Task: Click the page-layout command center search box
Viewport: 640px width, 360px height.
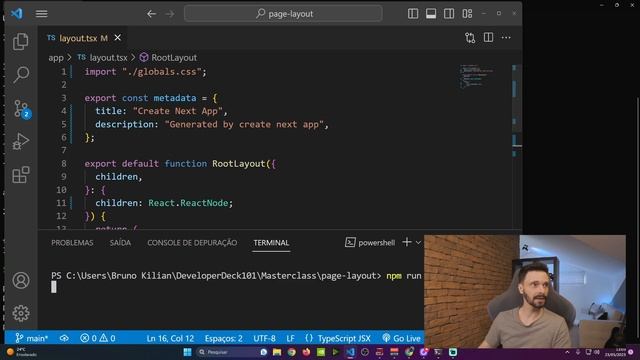Action: click(x=283, y=13)
